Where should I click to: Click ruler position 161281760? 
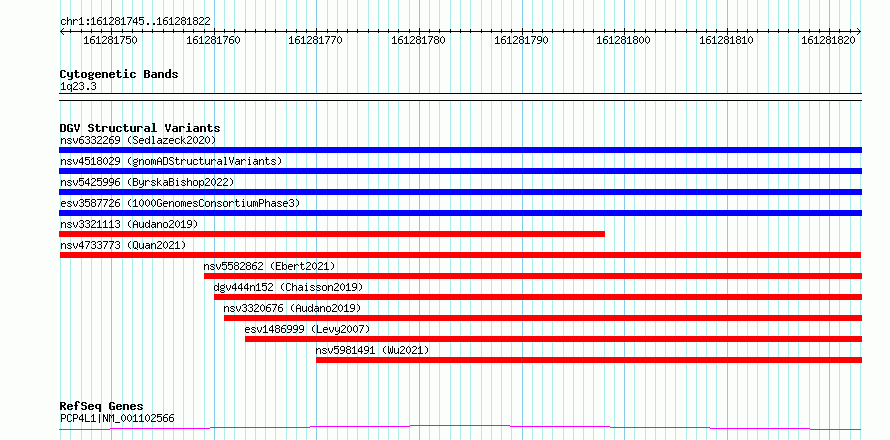pyautogui.click(x=213, y=41)
